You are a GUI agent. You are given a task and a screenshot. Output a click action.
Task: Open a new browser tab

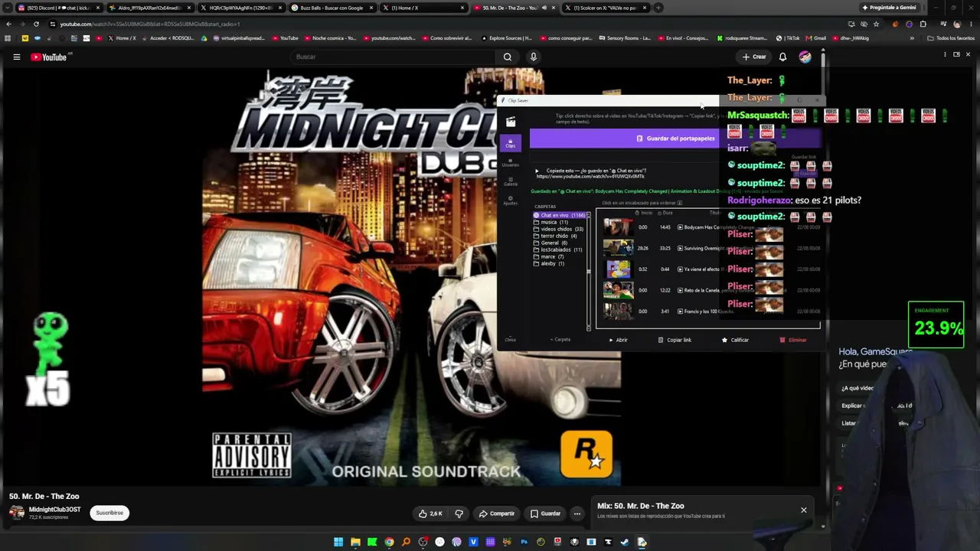(x=658, y=8)
